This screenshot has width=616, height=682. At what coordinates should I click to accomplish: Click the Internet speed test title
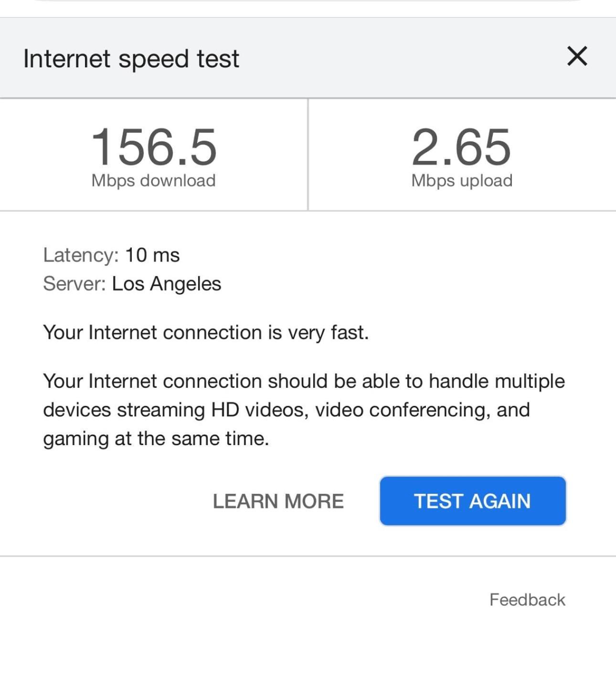coord(131,59)
